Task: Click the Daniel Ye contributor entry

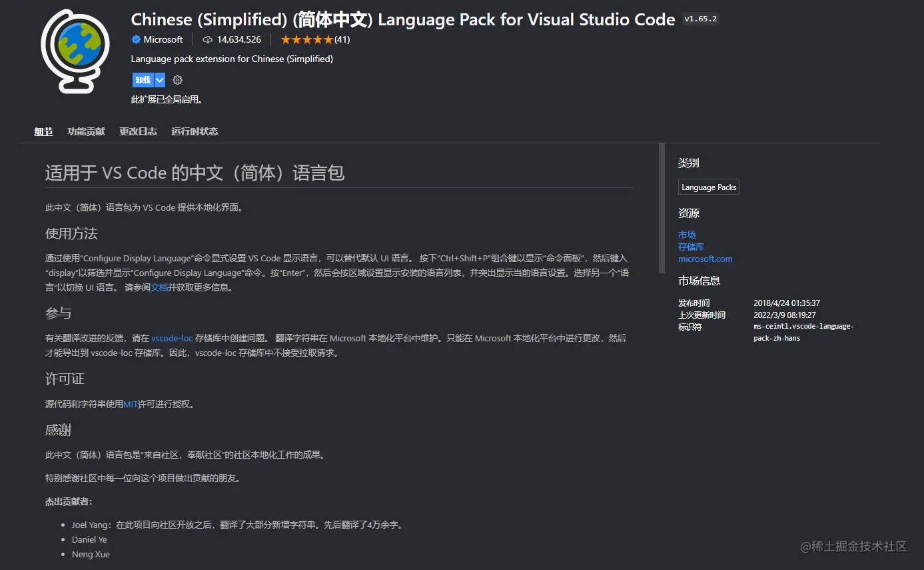Action: click(x=89, y=539)
